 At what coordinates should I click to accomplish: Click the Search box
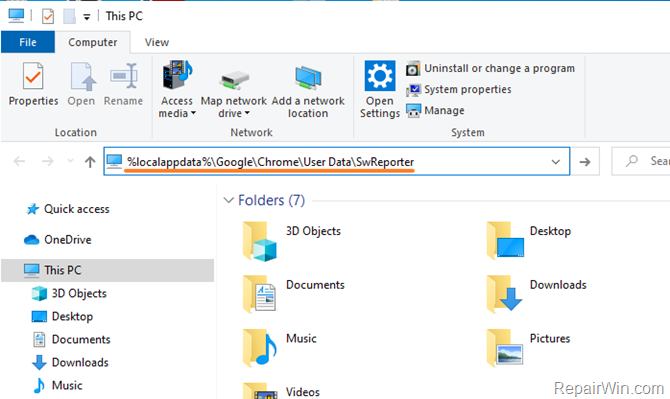click(x=641, y=161)
